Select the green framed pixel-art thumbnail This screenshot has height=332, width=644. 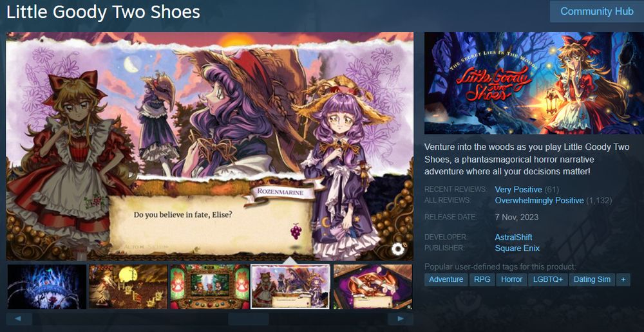(x=209, y=286)
